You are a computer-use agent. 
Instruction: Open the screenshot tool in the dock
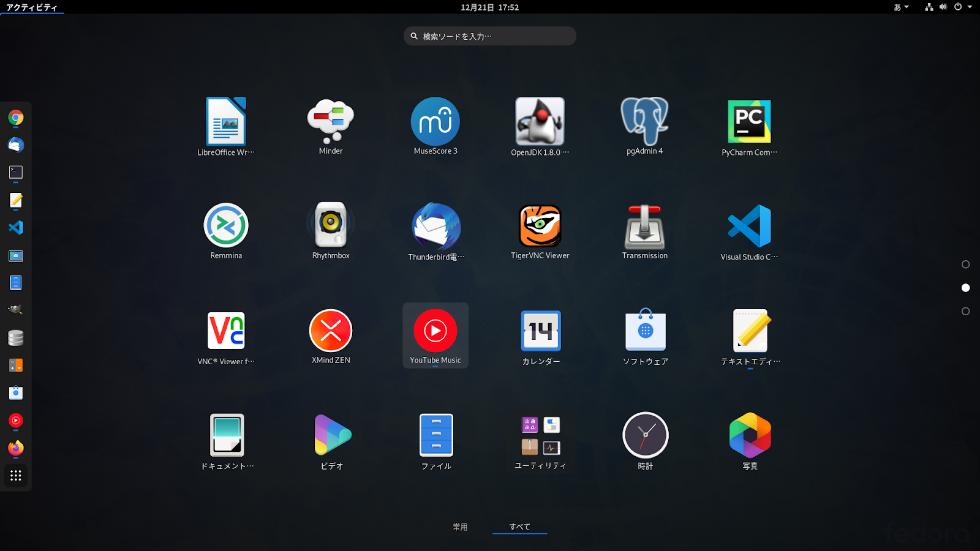point(16,255)
